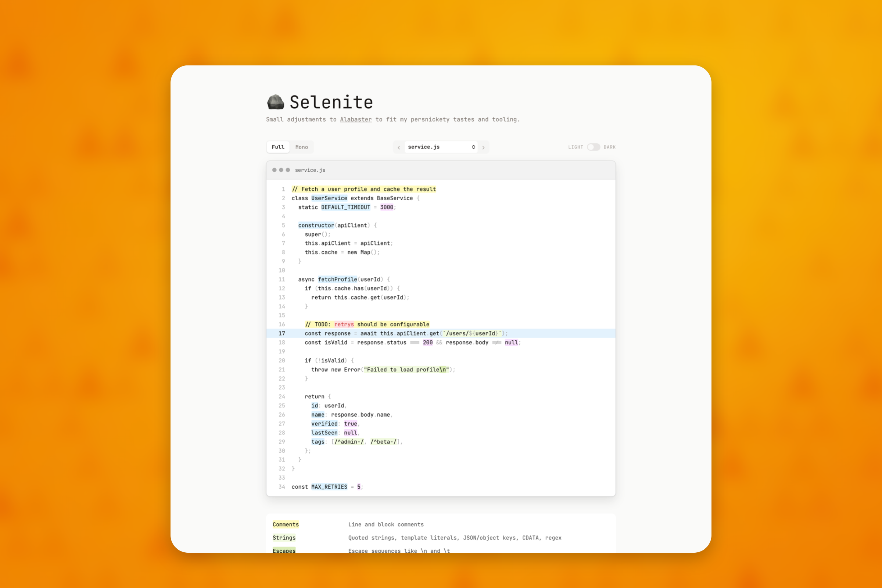Go to the previous file with left chevron
This screenshot has height=588, width=882.
pos(399,147)
